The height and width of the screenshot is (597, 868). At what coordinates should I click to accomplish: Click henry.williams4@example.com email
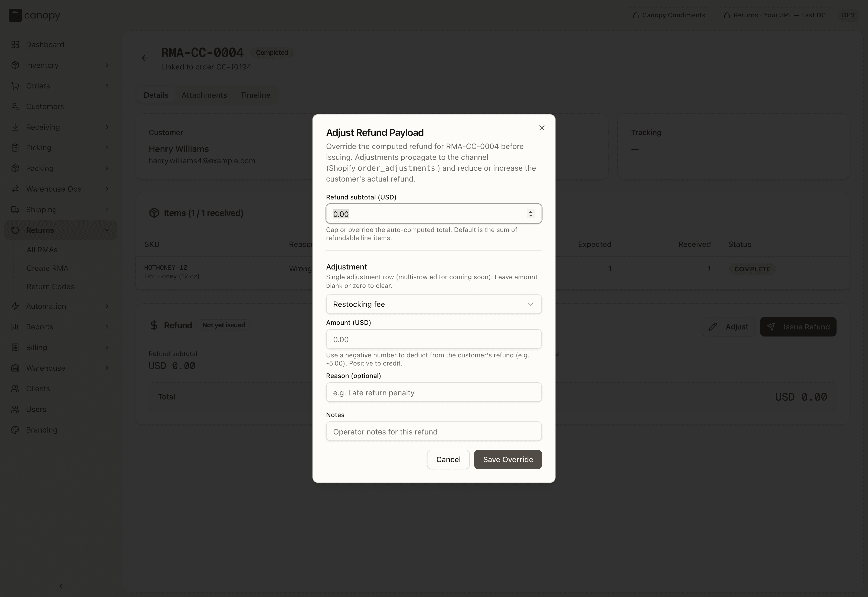(x=202, y=161)
